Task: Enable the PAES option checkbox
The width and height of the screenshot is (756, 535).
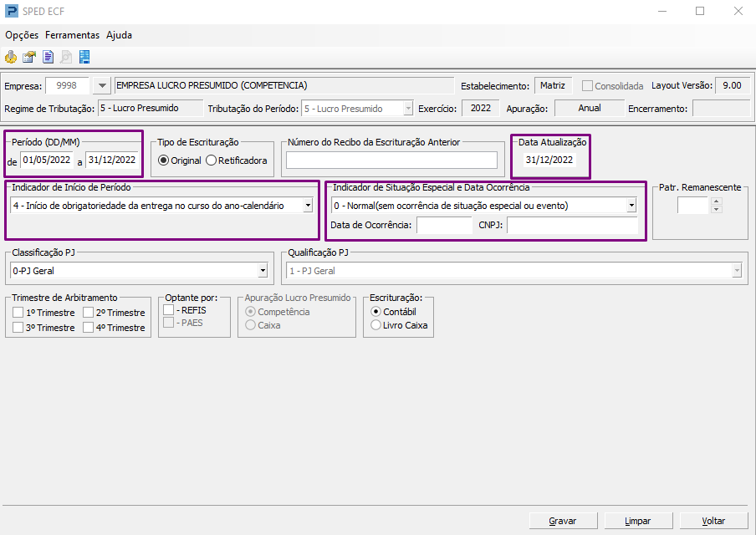Action: (x=168, y=323)
